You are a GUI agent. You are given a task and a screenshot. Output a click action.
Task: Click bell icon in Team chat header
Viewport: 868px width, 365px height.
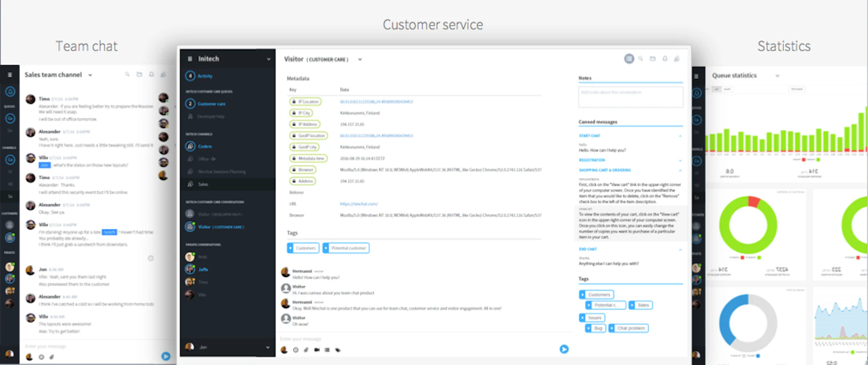pos(151,74)
